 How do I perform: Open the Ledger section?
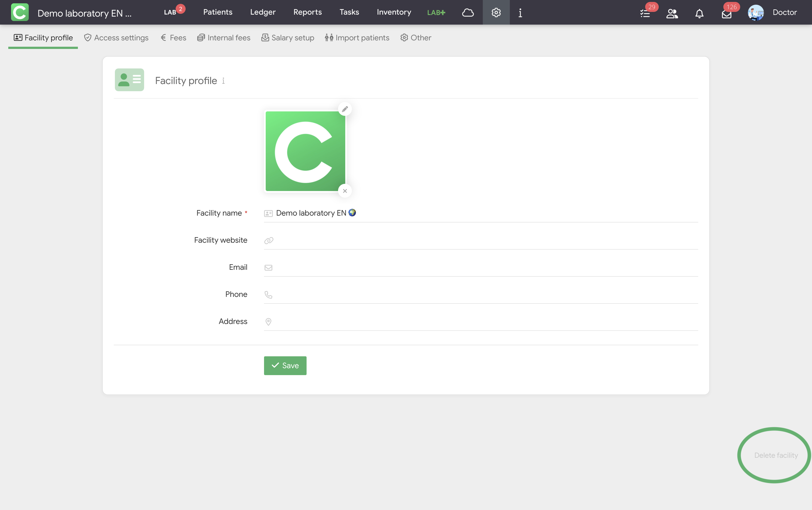pyautogui.click(x=263, y=12)
